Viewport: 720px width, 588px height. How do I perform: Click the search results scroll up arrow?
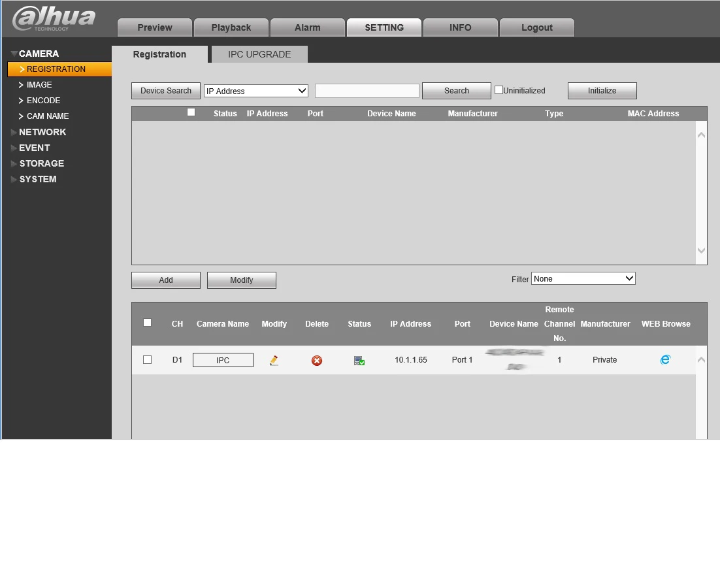pos(701,135)
